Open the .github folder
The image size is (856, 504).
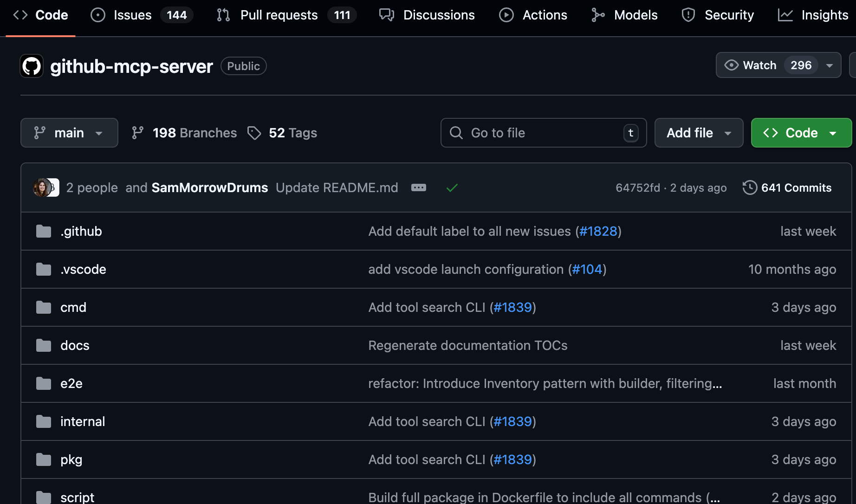[81, 231]
